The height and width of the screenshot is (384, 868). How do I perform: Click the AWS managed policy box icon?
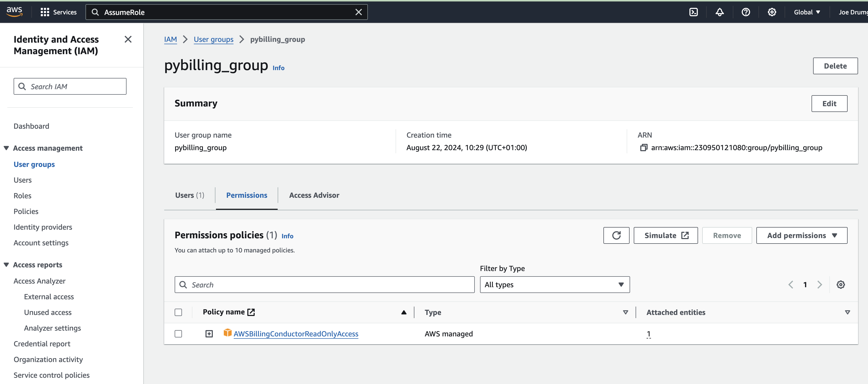click(227, 333)
